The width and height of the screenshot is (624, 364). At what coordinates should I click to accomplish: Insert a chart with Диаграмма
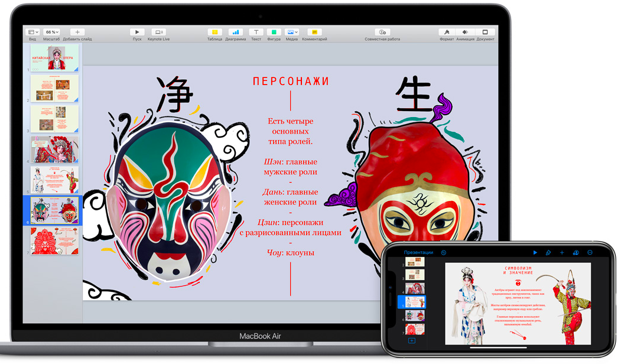tap(235, 32)
